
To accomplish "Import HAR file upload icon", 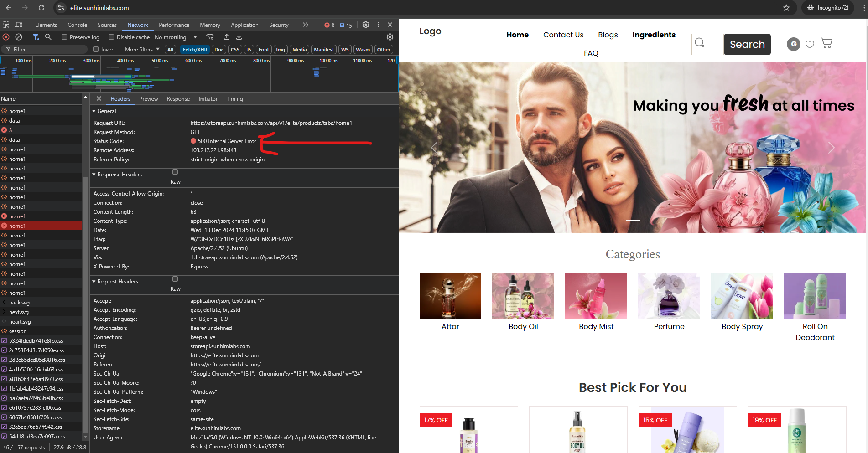I will coord(227,37).
